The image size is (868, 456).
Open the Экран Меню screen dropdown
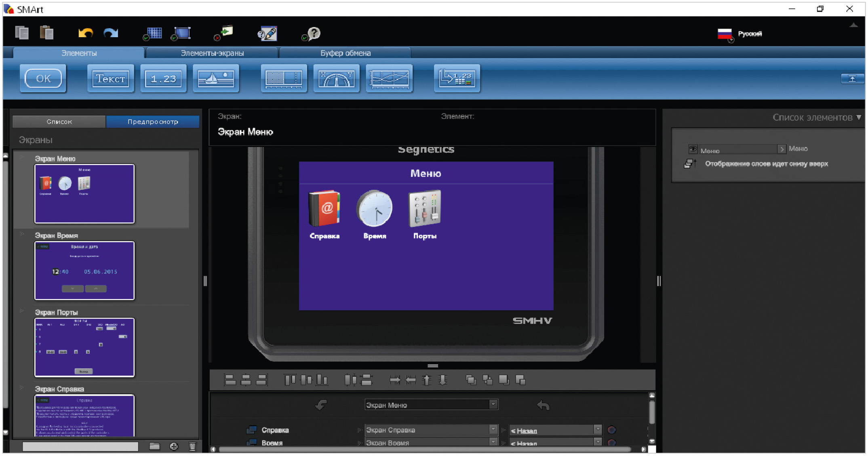click(493, 405)
